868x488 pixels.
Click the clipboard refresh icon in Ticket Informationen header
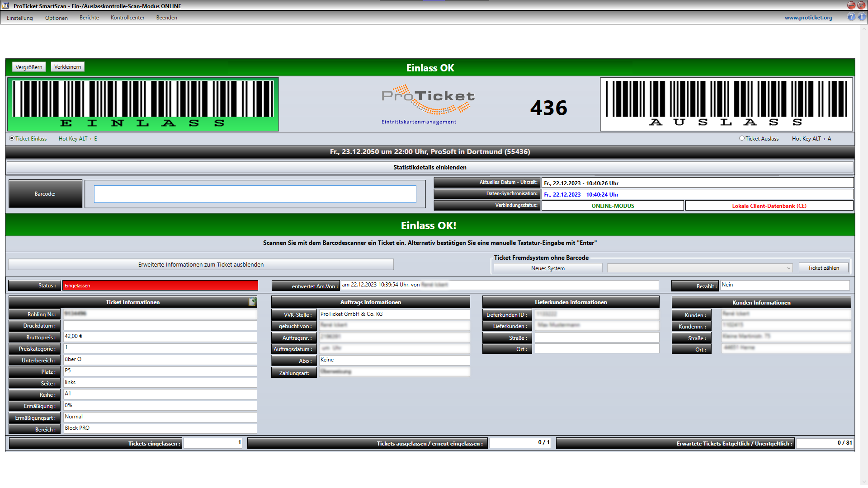pyautogui.click(x=252, y=301)
